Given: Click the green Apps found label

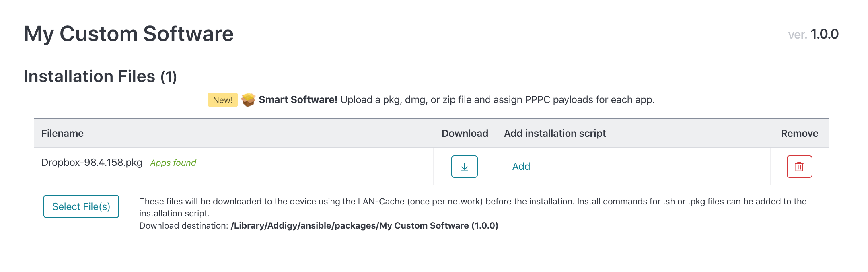Looking at the screenshot, I should coord(173,163).
